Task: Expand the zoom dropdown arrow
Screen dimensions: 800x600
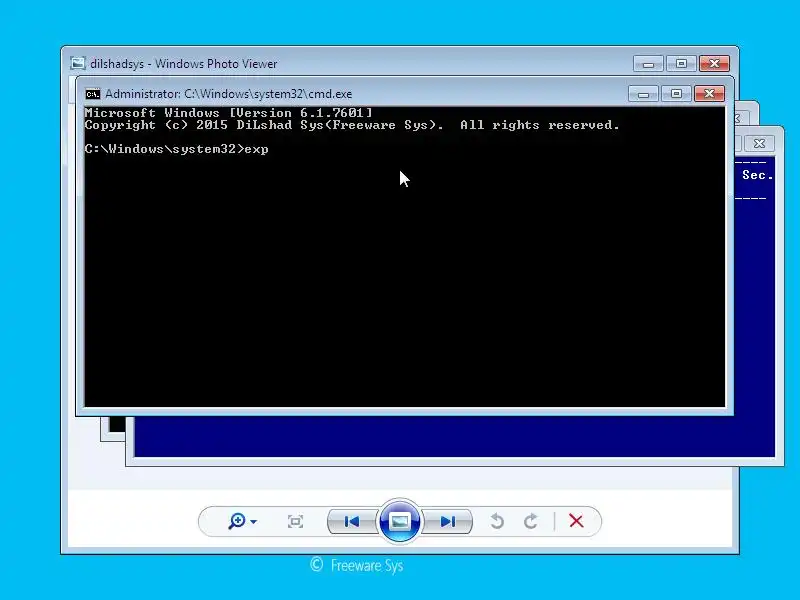Action: [254, 522]
